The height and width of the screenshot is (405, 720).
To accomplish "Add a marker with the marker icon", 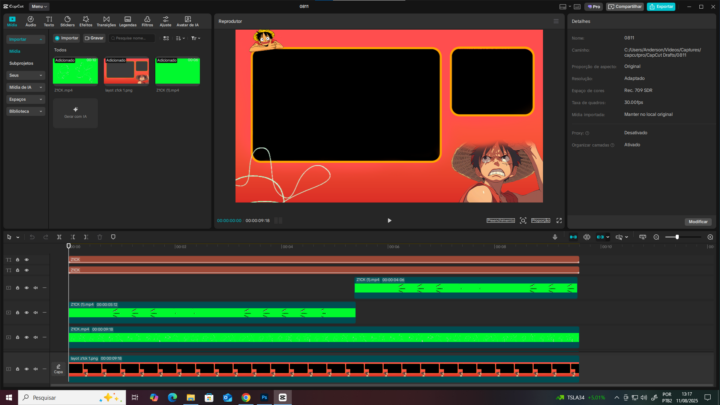I will [x=113, y=237].
